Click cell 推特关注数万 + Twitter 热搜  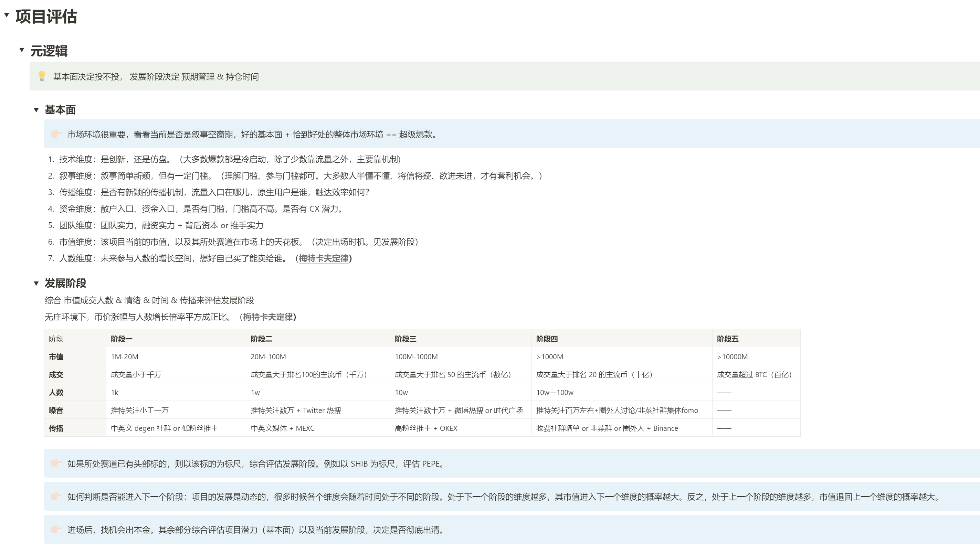[x=318, y=410]
